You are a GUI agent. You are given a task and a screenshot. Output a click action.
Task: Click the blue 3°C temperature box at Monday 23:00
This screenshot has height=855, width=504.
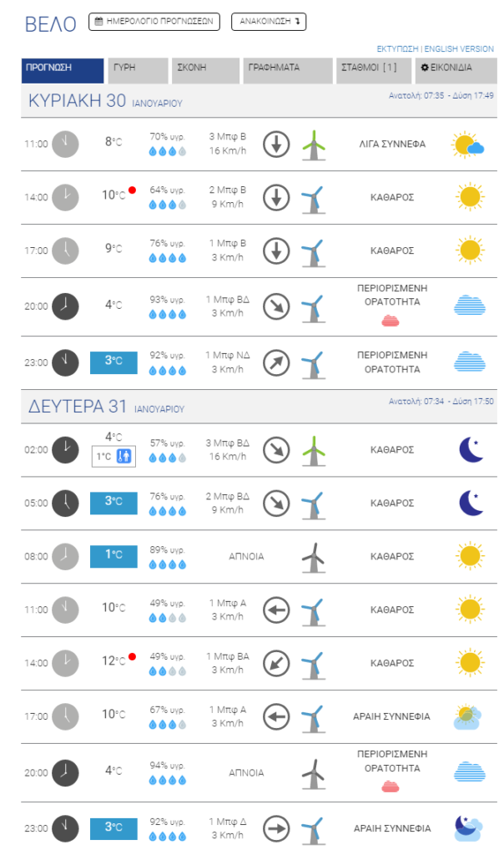[113, 828]
